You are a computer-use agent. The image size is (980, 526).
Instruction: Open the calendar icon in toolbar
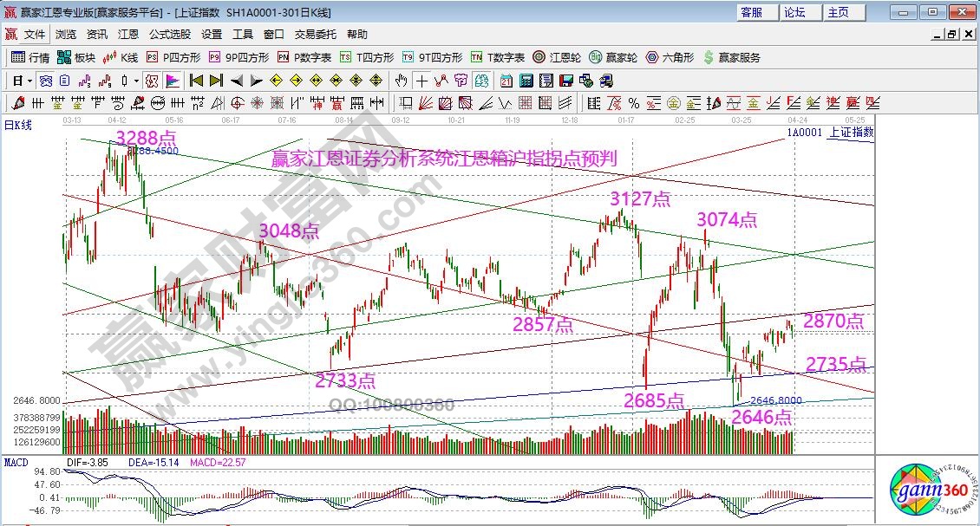coord(506,81)
